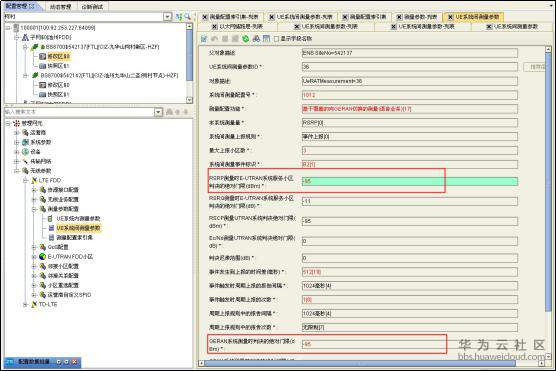Click the 输入搜索文本 search box
Screen dimensions: 556x371
(79, 112)
